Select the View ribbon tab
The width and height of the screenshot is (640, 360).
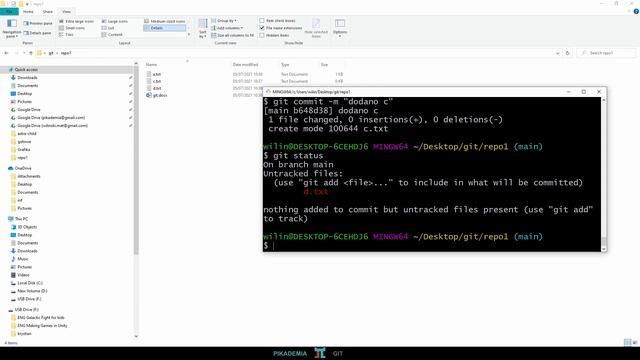(x=67, y=11)
